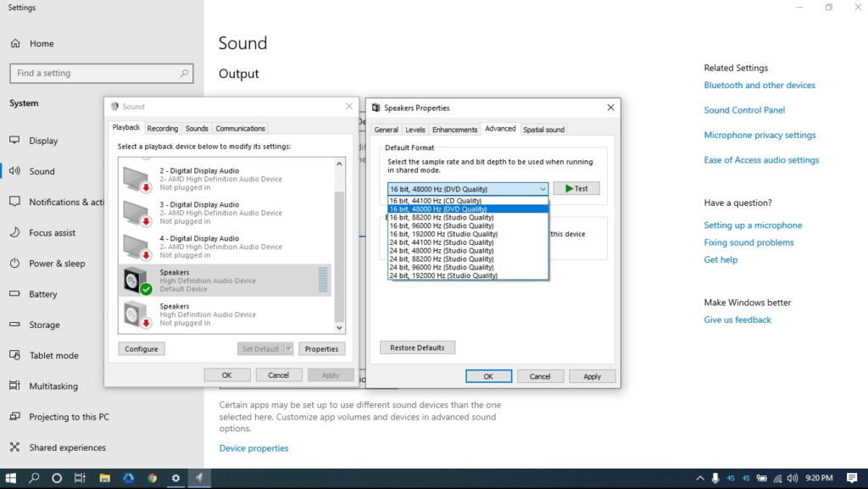868x489 pixels.
Task: Switch to the Recording tab
Action: click(x=162, y=128)
